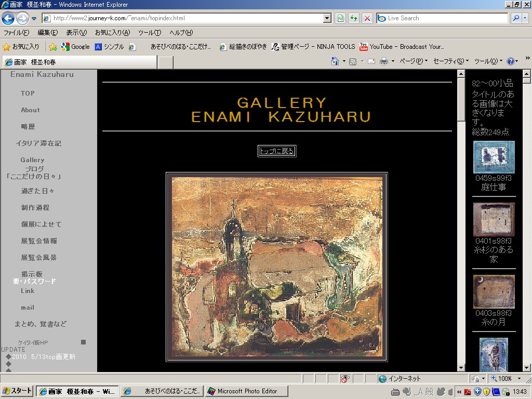Click the green Refresh arrows icon
The height and width of the screenshot is (399, 532).
pos(353,18)
